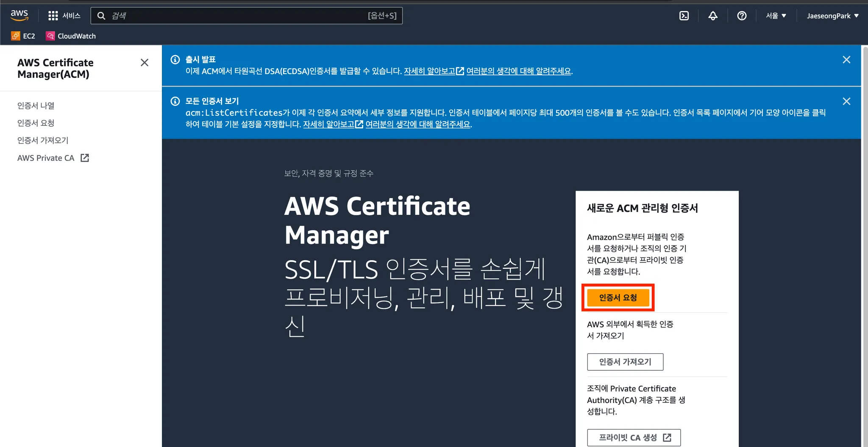Dismiss the 출시 발표 banner
The width and height of the screenshot is (868, 447).
846,60
